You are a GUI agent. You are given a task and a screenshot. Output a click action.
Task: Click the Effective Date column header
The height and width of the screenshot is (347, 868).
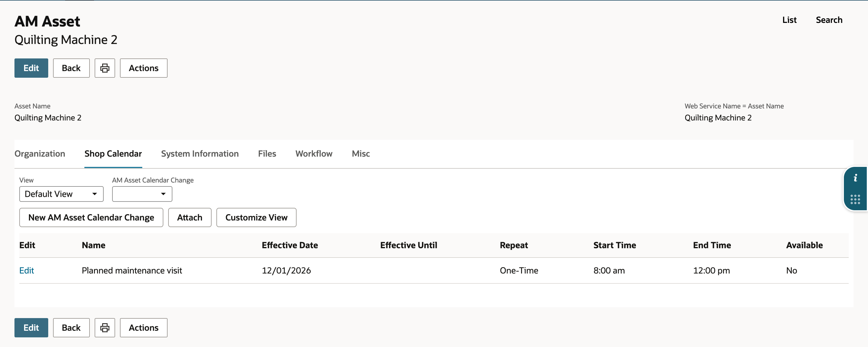290,245
